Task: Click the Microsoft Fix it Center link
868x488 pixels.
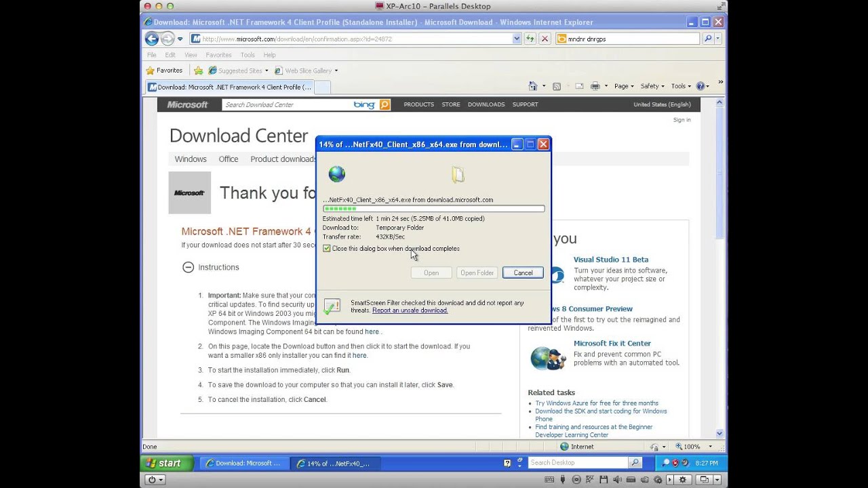Action: point(612,344)
